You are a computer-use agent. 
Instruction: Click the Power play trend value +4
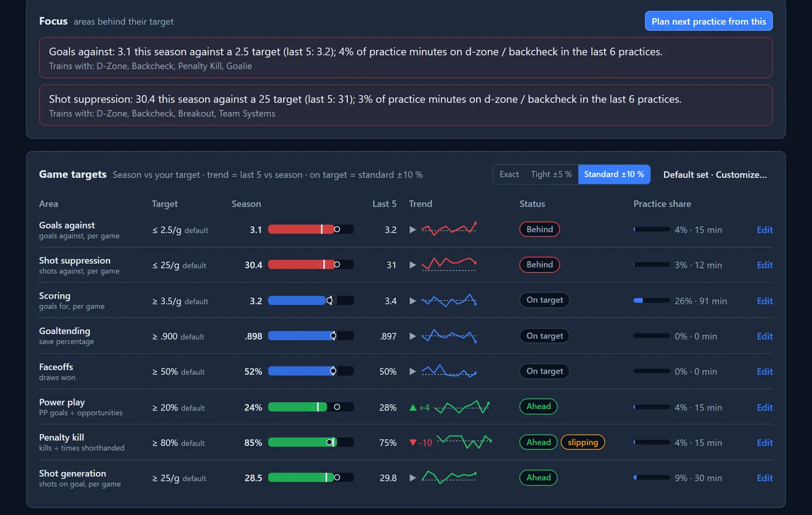click(x=424, y=408)
